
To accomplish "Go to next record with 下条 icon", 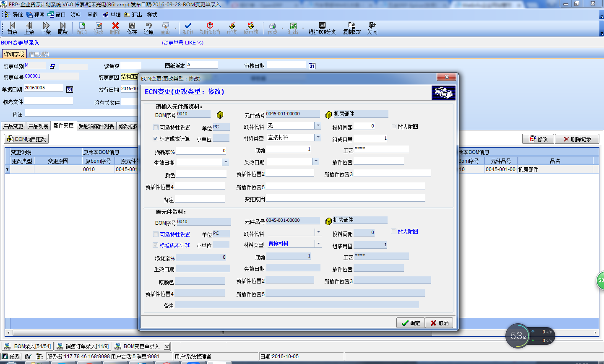I will [x=46, y=29].
